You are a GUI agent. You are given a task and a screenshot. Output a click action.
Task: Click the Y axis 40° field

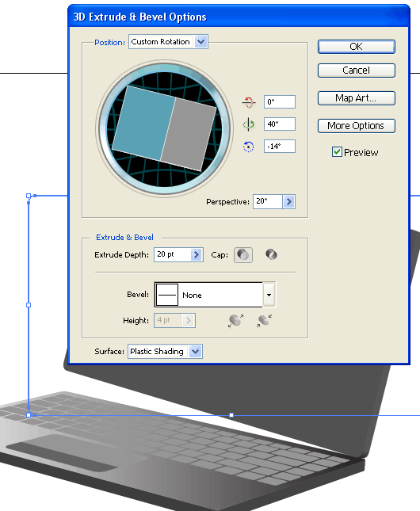[280, 124]
